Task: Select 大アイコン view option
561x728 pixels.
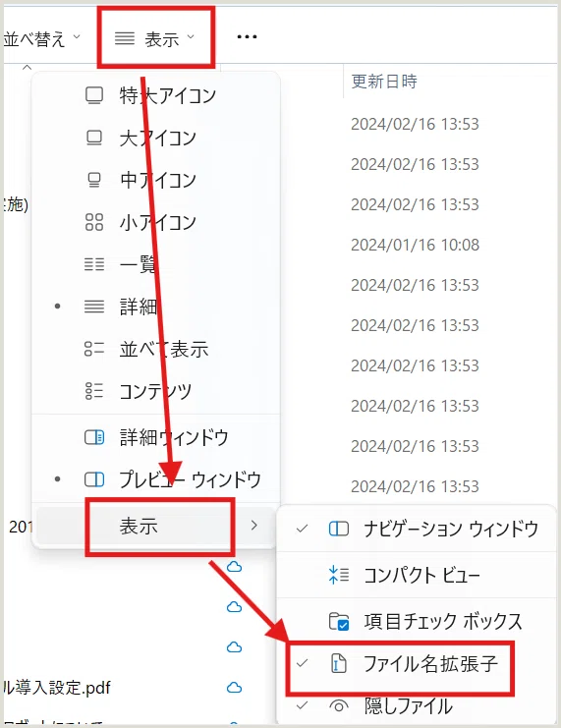Action: [x=156, y=138]
